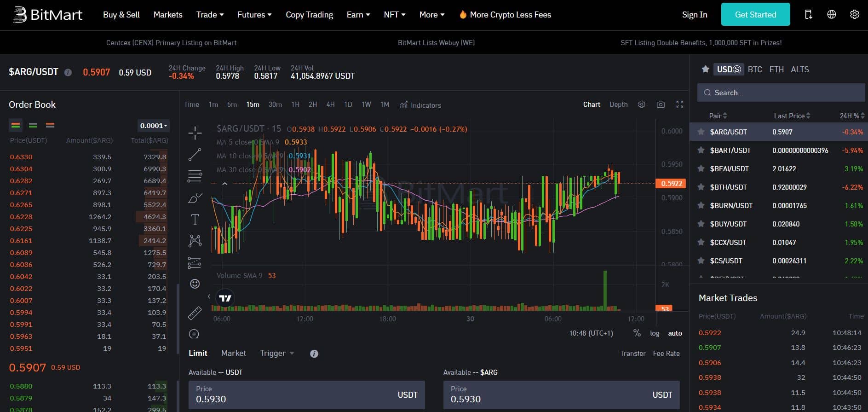Open the Trigger order type dropdown
The height and width of the screenshot is (412, 868).
(x=277, y=353)
